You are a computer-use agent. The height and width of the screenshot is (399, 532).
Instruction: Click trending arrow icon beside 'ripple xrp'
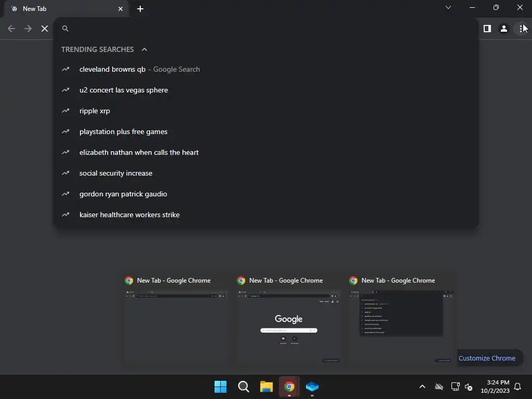coord(65,111)
